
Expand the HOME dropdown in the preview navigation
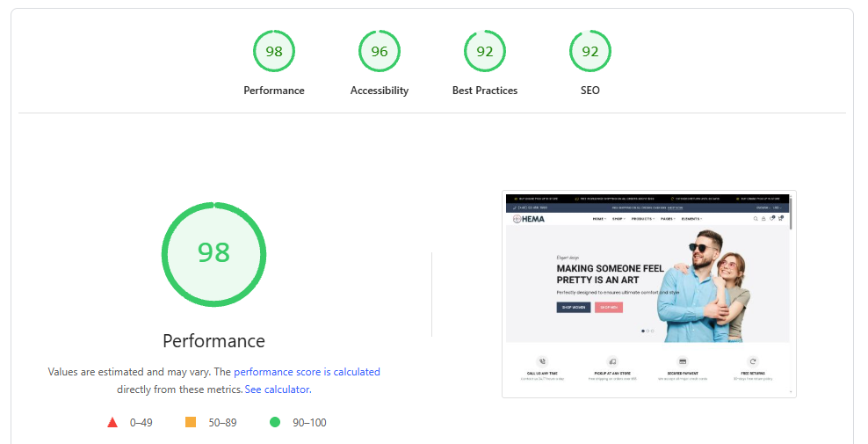tap(599, 219)
